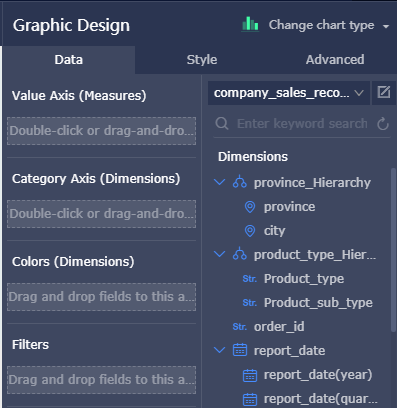Click the province location pin icon

(x=250, y=207)
